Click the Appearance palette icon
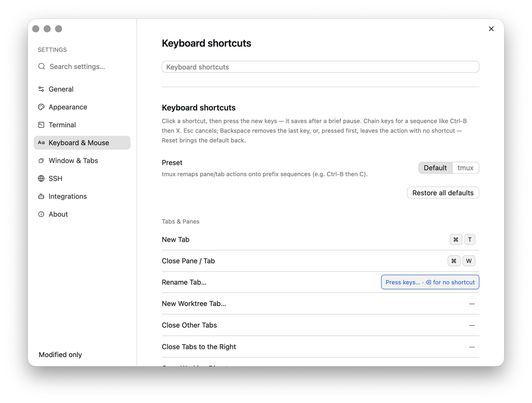Screen dimensions: 532x403 click(x=41, y=107)
